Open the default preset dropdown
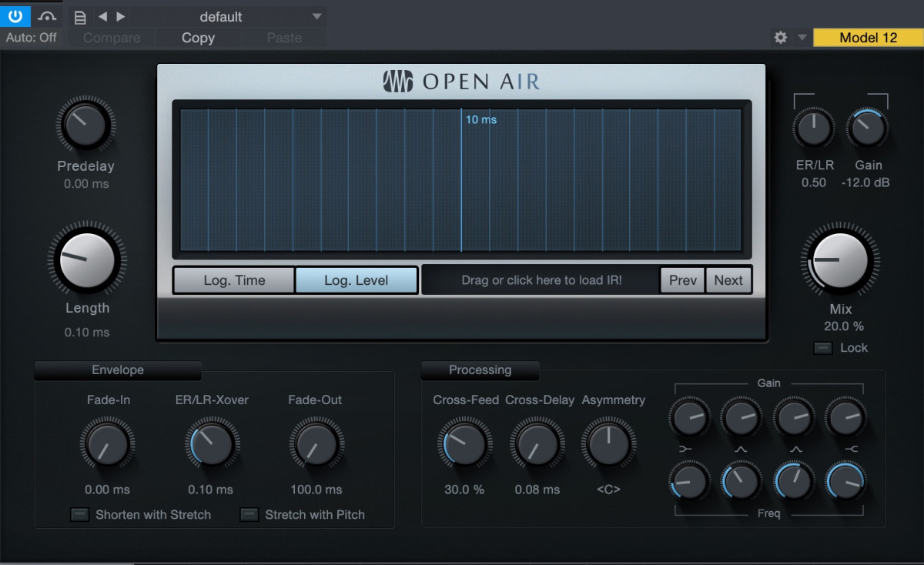This screenshot has height=565, width=924. point(229,17)
